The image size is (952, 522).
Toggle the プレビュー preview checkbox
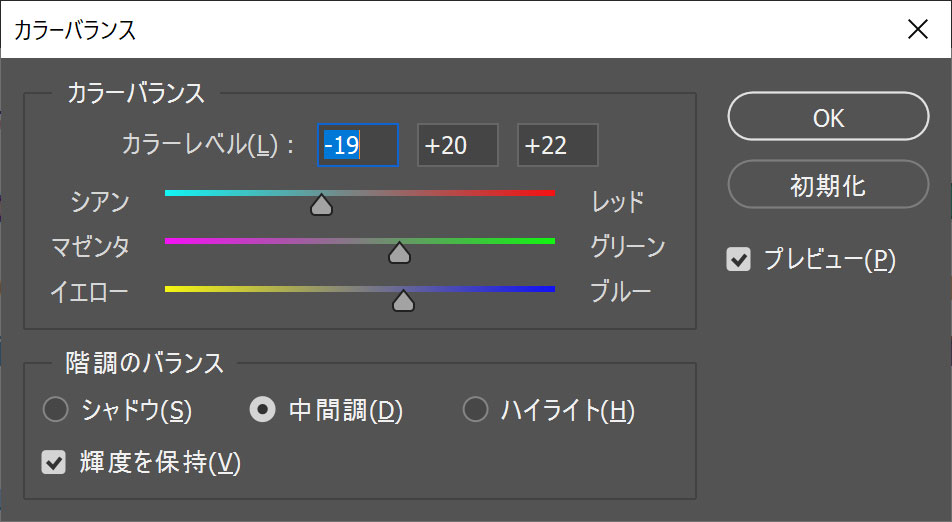pyautogui.click(x=738, y=260)
